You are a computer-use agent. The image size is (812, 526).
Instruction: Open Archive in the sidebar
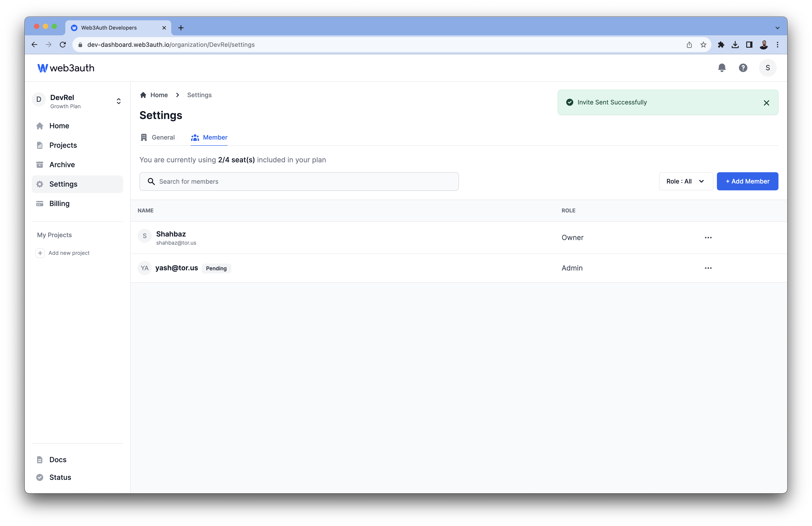[x=77, y=165]
